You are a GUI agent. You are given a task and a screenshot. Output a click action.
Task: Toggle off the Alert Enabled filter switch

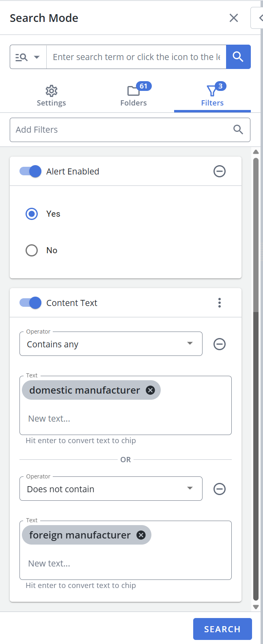(30, 171)
